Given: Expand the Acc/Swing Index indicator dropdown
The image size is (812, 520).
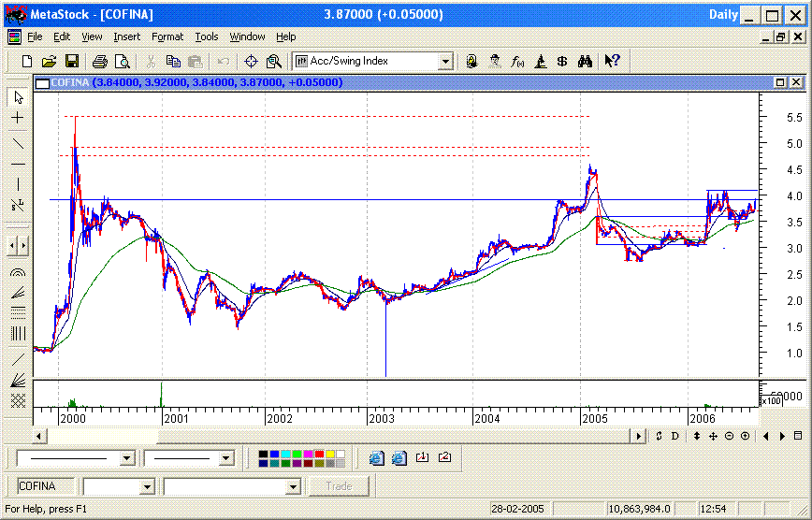Looking at the screenshot, I should [445, 62].
